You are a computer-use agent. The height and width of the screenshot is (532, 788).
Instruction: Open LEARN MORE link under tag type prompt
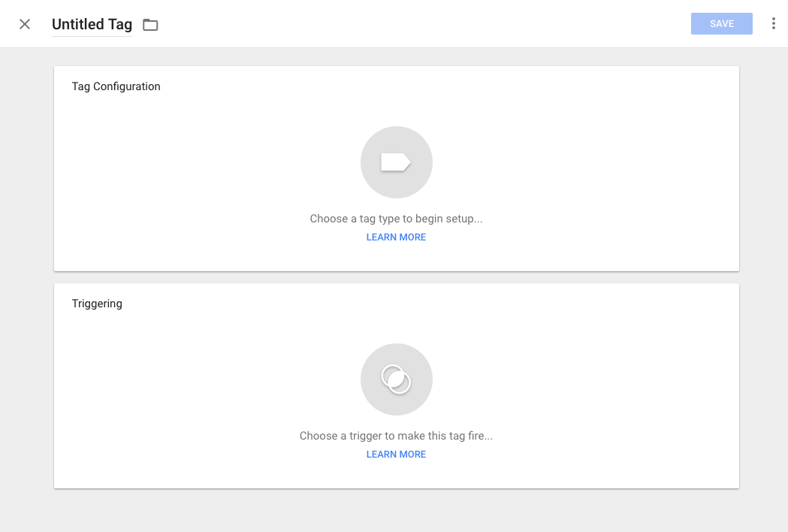click(396, 237)
